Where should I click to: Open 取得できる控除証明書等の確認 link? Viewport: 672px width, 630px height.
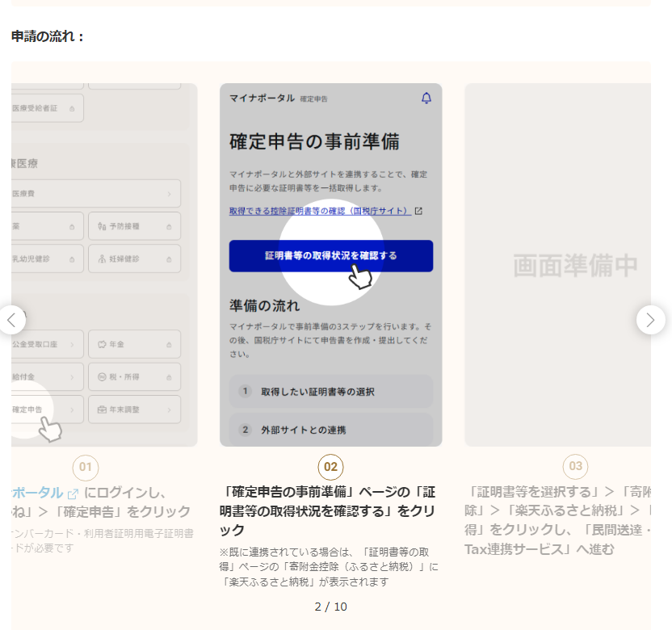320,211
